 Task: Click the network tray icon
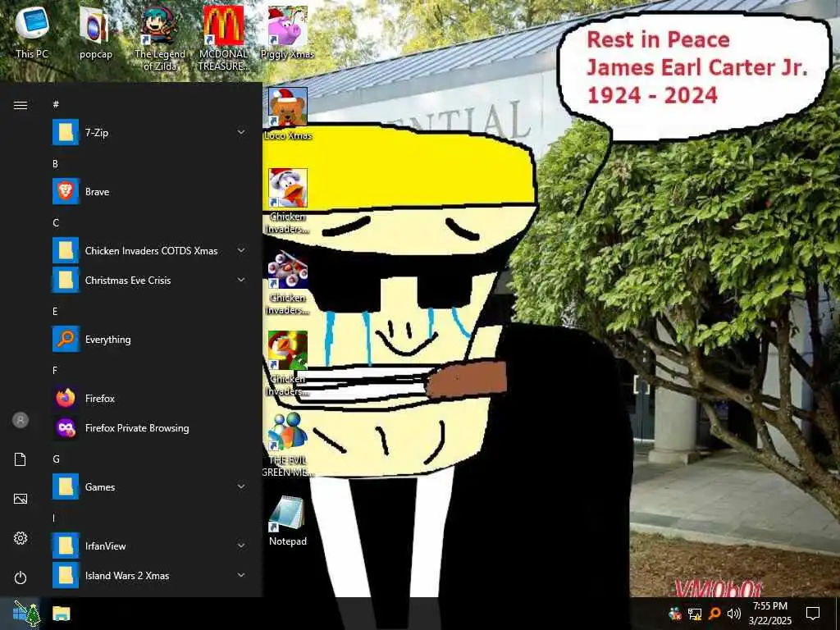[695, 614]
